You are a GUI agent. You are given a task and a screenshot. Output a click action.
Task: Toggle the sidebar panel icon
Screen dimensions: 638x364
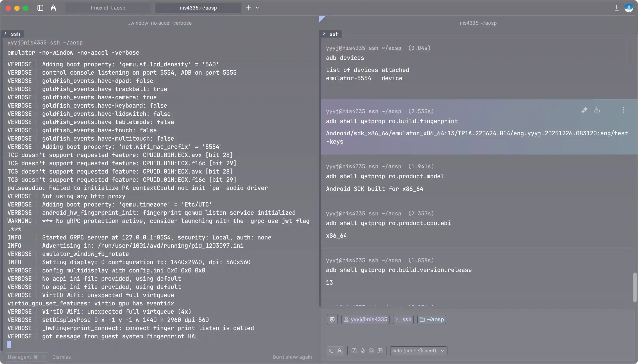40,8
